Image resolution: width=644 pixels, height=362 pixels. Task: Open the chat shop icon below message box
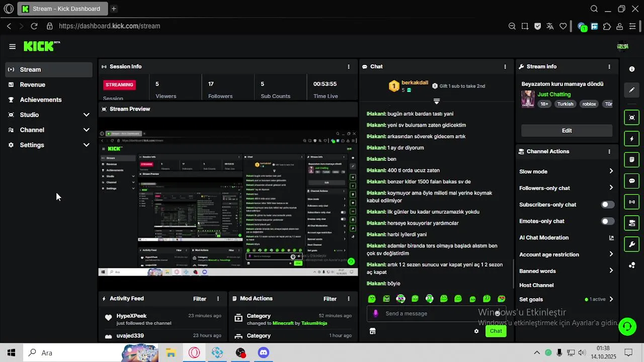pyautogui.click(x=372, y=331)
